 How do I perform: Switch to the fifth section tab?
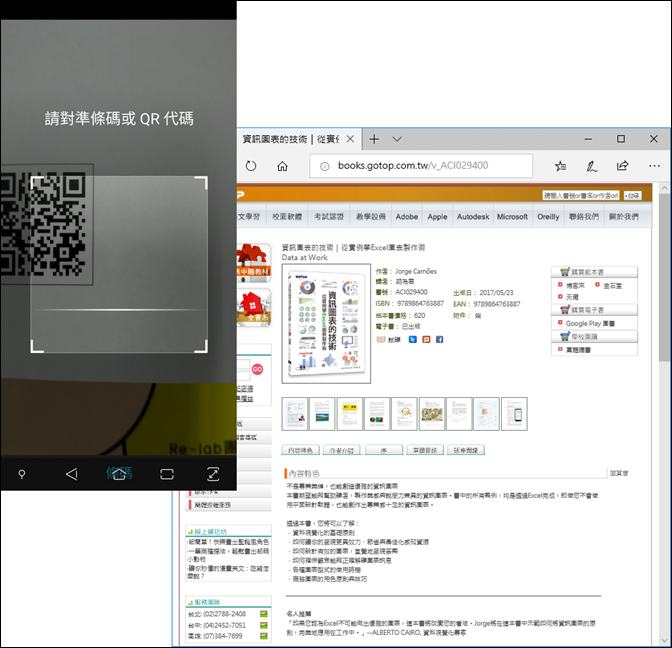pyautogui.click(x=466, y=450)
